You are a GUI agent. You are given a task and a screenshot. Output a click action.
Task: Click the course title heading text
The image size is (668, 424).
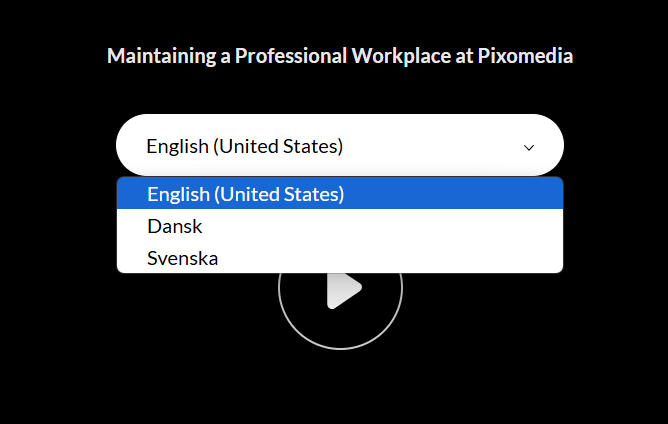(x=340, y=56)
